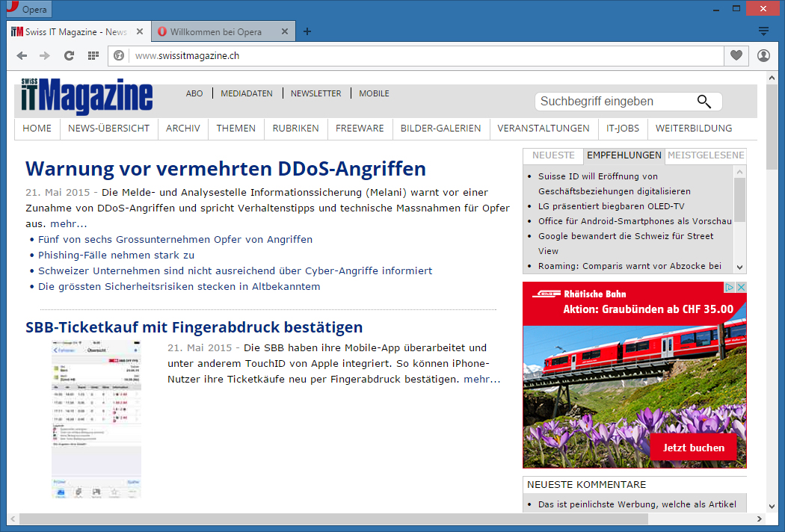Click the site info globe badge

119,55
